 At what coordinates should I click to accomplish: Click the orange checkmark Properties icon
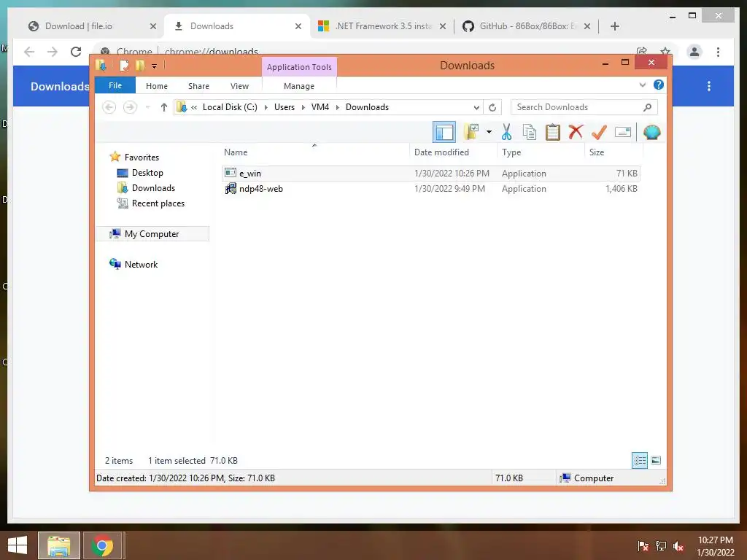click(599, 132)
